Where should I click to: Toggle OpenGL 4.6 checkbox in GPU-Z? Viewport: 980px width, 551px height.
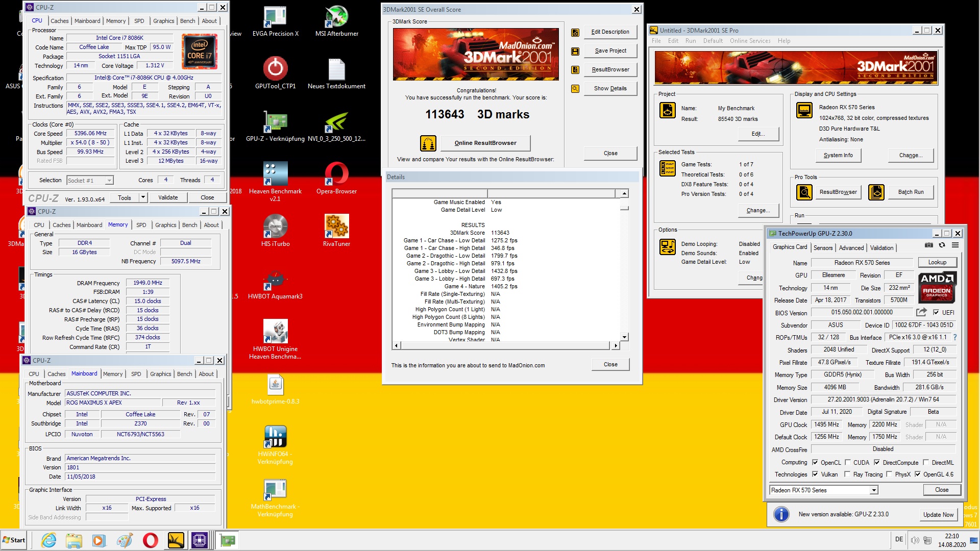pyautogui.click(x=918, y=474)
